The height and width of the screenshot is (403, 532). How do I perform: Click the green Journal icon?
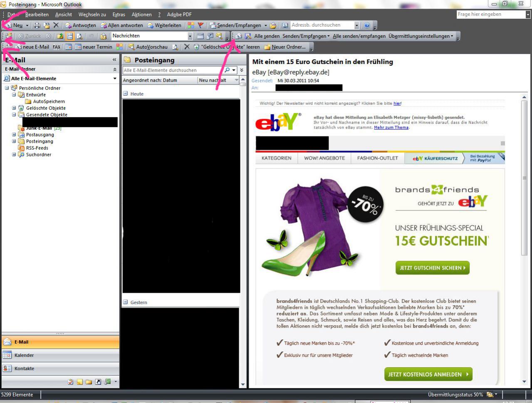(107, 382)
